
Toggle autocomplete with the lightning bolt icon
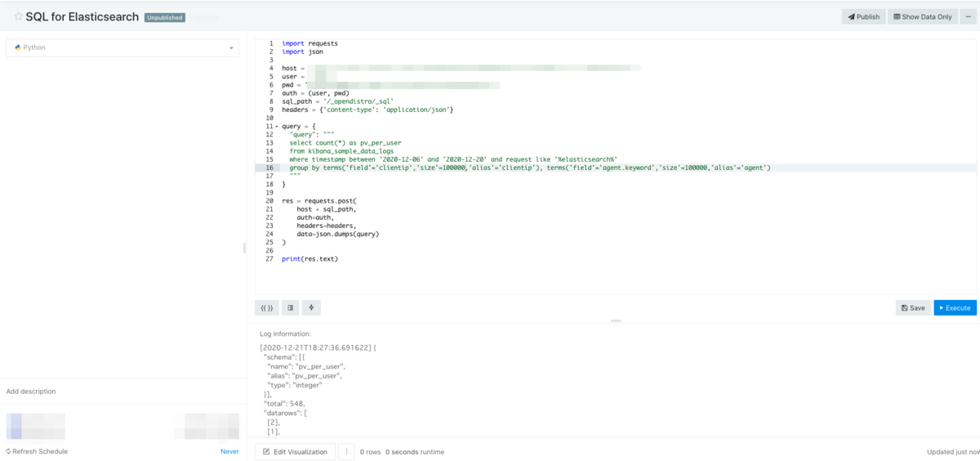click(x=311, y=307)
